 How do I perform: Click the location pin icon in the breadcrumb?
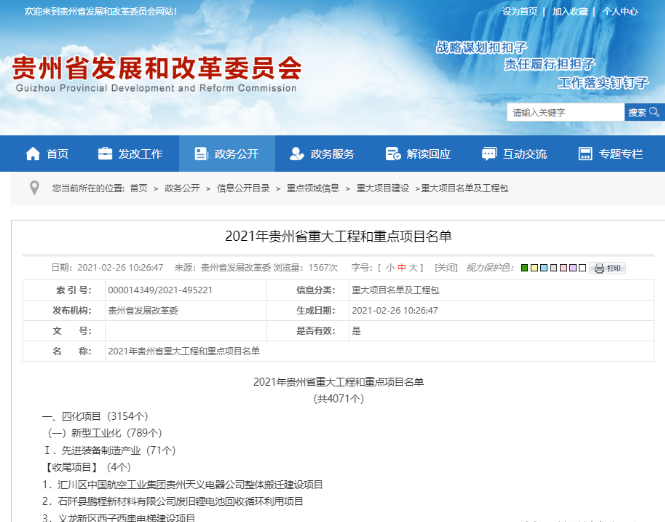34,188
